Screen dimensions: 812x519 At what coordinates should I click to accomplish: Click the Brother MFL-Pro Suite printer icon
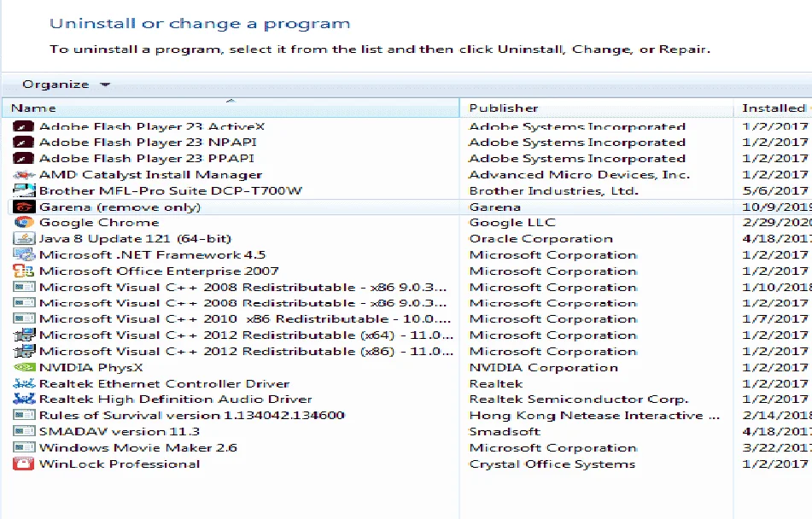point(23,190)
